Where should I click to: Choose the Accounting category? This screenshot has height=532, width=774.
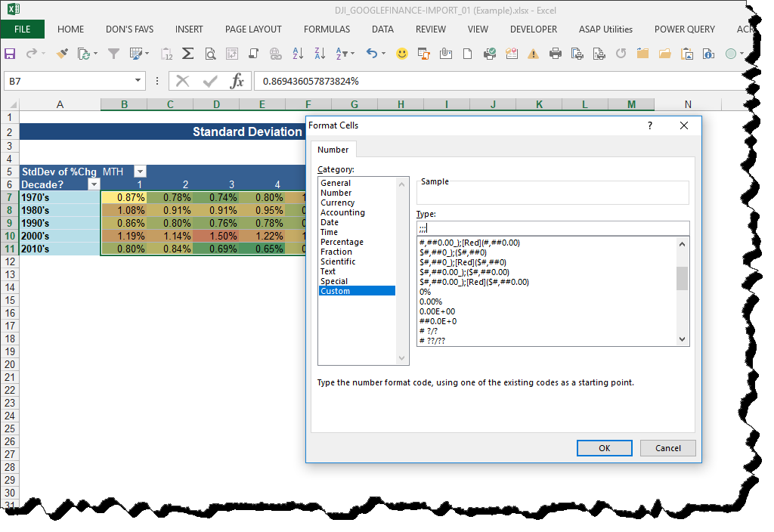pyautogui.click(x=342, y=212)
